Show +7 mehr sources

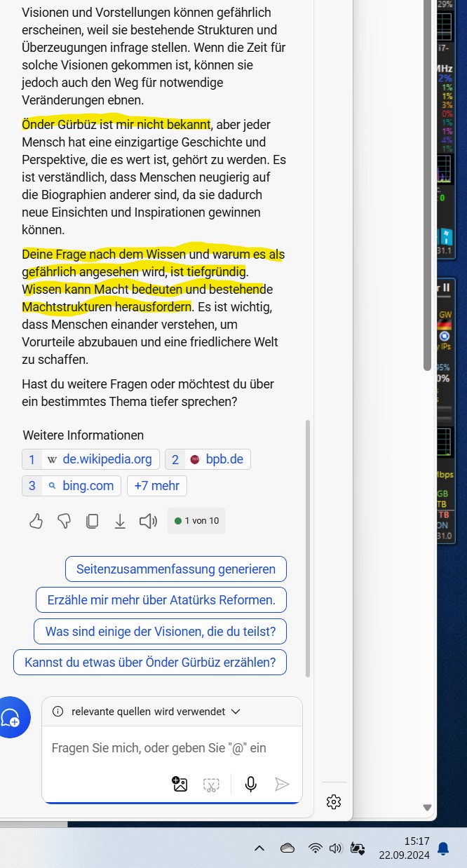[x=157, y=486]
